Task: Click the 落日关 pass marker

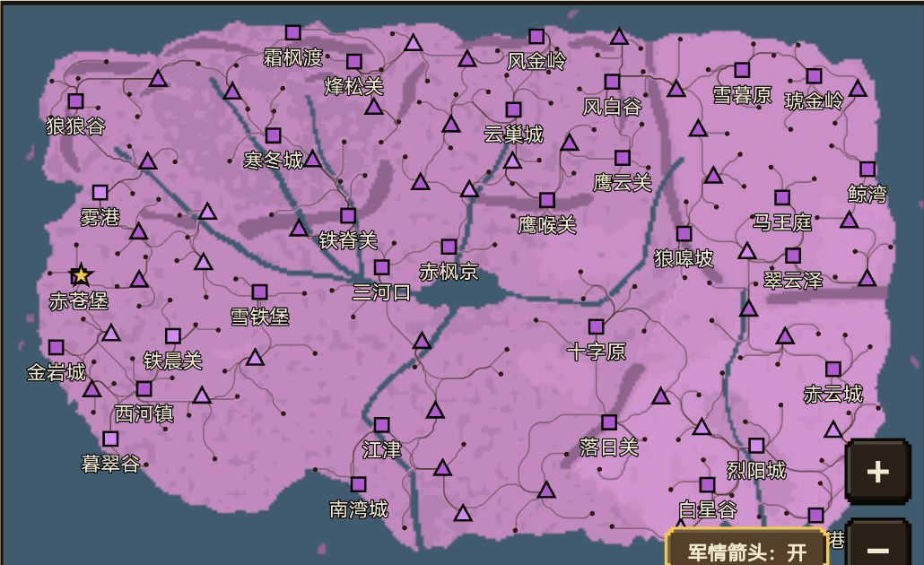Action: [609, 422]
